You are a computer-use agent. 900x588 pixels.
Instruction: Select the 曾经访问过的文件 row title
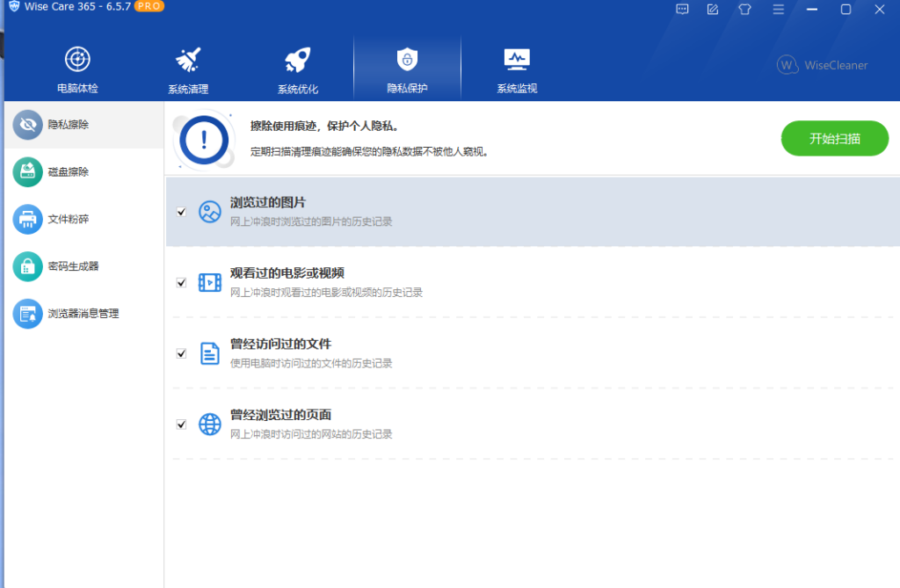click(x=280, y=344)
